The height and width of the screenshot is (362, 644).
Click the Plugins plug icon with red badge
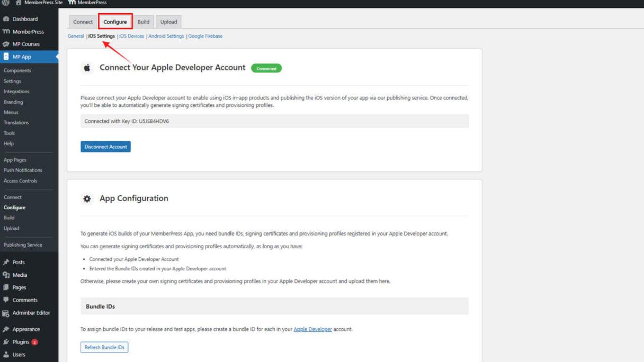click(7, 341)
